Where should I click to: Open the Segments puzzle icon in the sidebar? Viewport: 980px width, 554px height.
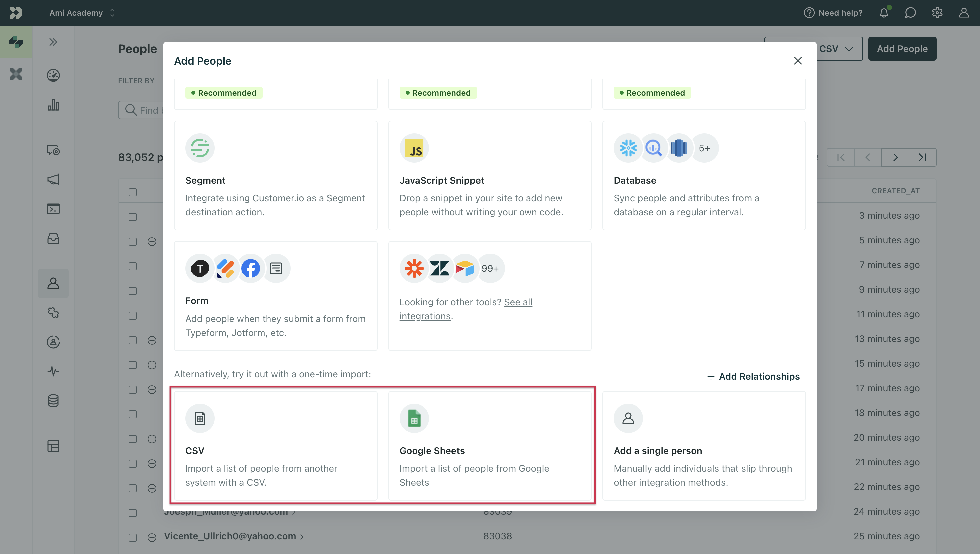click(x=53, y=312)
